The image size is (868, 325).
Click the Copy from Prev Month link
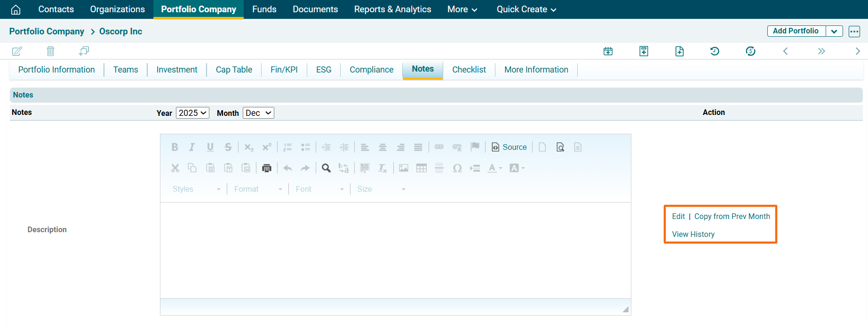click(x=732, y=217)
